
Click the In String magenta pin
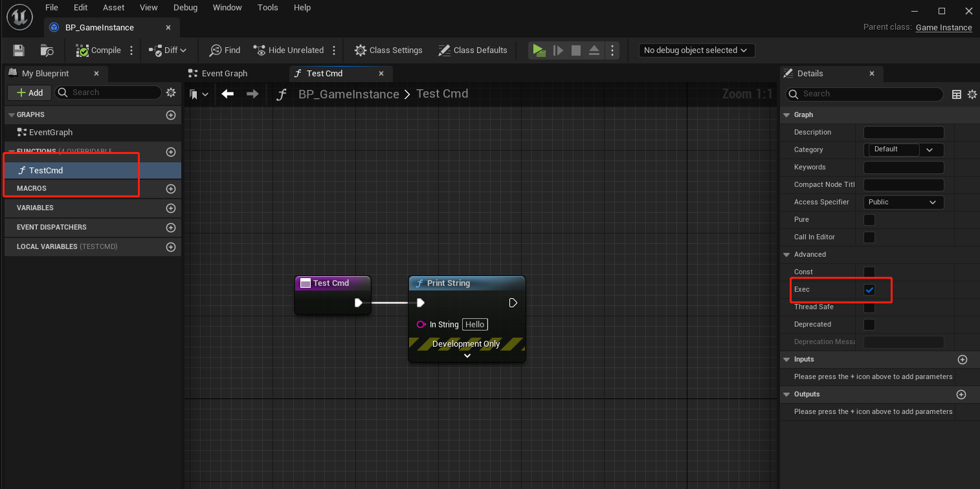click(x=421, y=325)
